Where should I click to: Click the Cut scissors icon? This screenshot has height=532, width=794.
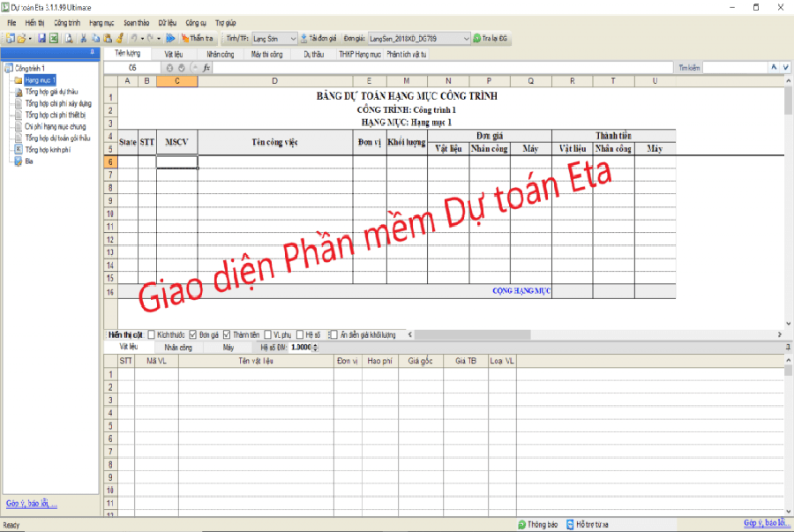click(x=84, y=39)
